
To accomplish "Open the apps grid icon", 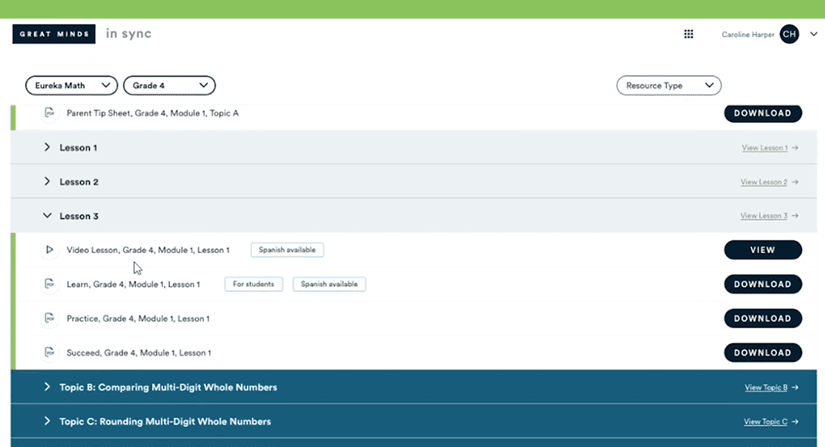I will click(x=688, y=34).
